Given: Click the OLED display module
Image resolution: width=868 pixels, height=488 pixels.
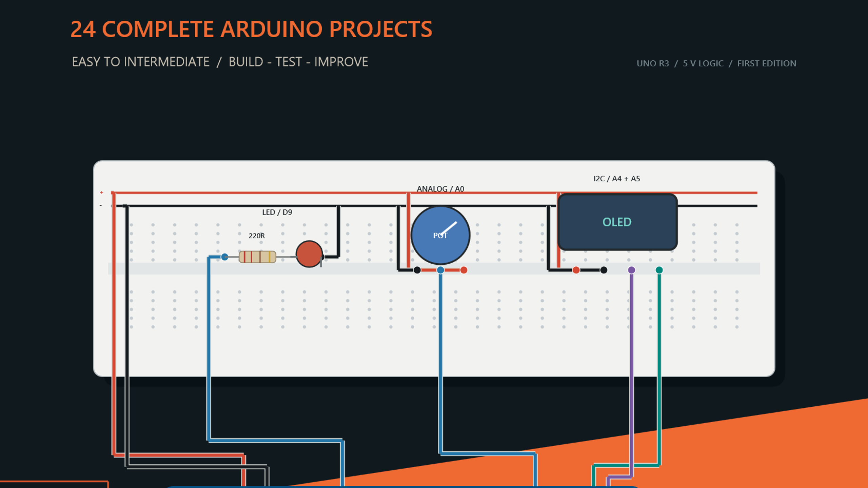Looking at the screenshot, I should coord(617,222).
